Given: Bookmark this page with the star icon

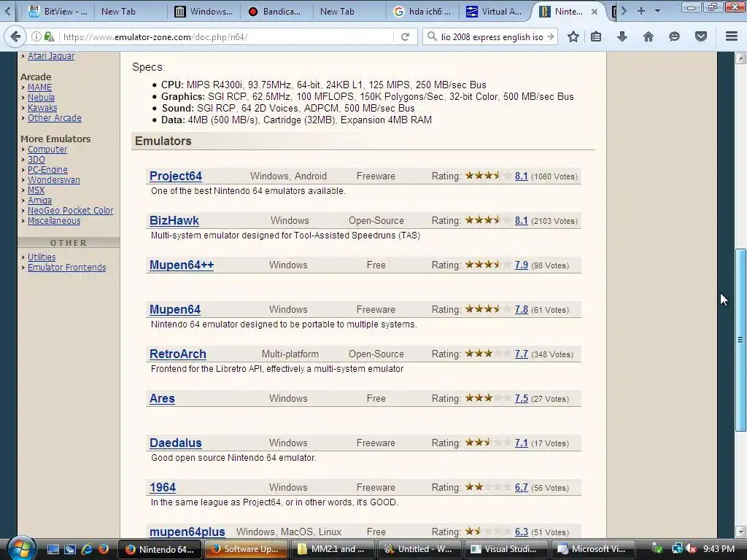Looking at the screenshot, I should coord(573,36).
